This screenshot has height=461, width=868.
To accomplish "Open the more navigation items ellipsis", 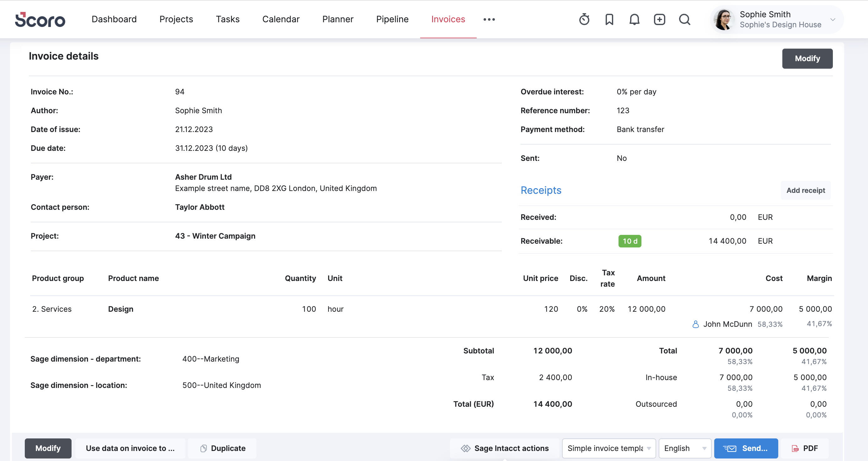I will 489,19.
